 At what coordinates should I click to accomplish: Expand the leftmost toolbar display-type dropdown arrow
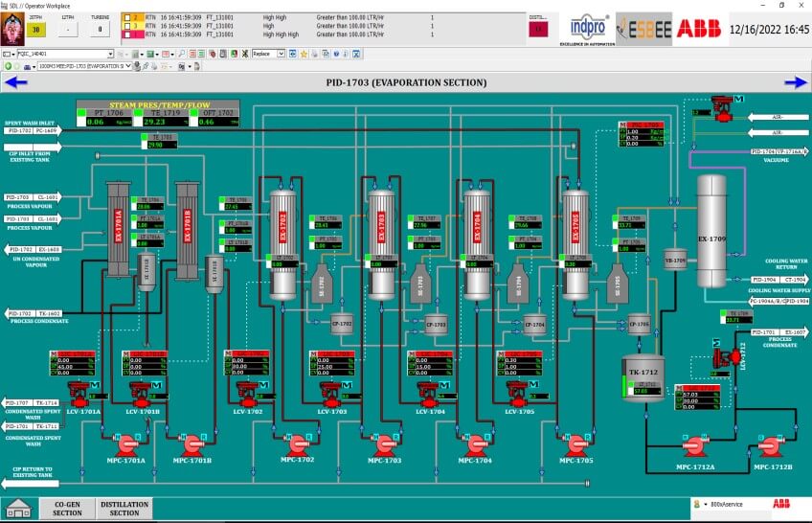pos(13,54)
